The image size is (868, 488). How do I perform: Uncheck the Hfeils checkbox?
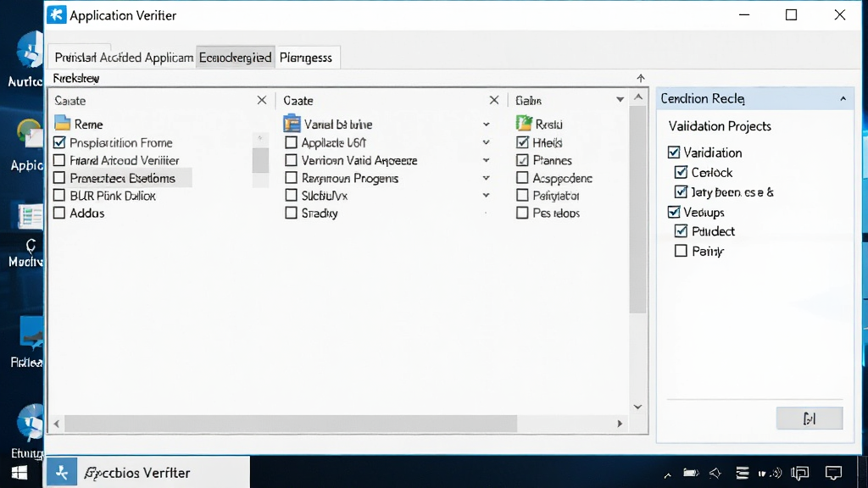click(x=522, y=142)
